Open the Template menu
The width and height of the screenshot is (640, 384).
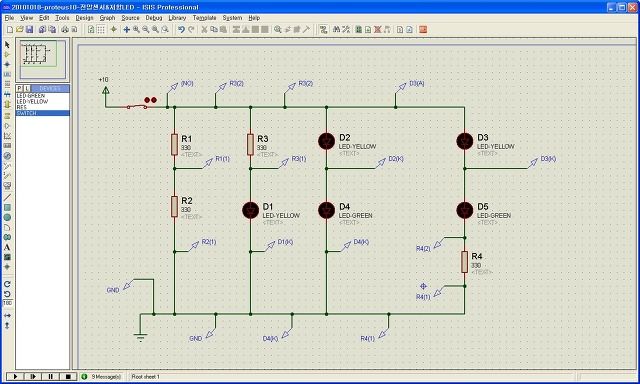(204, 18)
